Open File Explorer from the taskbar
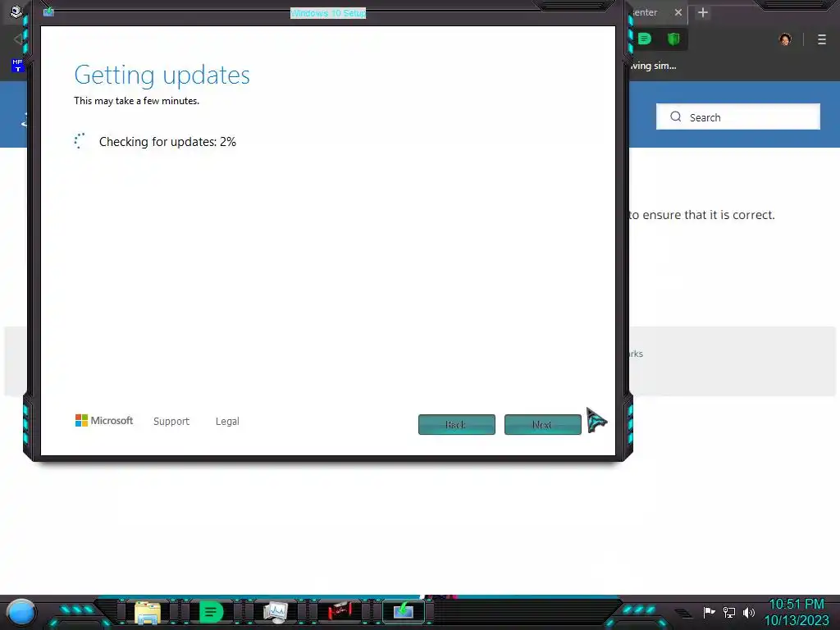Image resolution: width=840 pixels, height=630 pixels. pyautogui.click(x=148, y=612)
